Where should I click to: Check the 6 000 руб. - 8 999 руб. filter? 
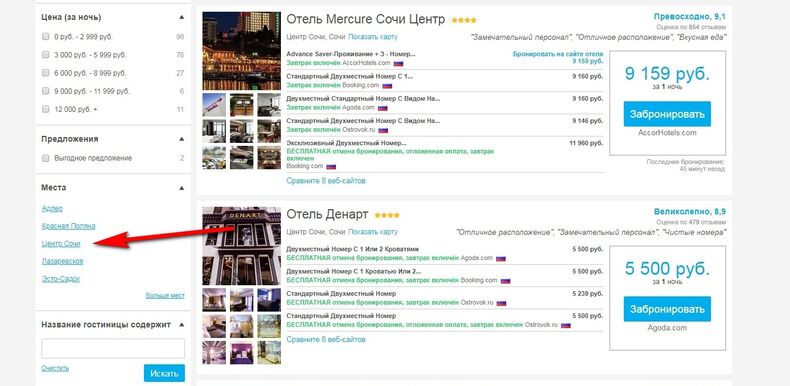pyautogui.click(x=46, y=73)
